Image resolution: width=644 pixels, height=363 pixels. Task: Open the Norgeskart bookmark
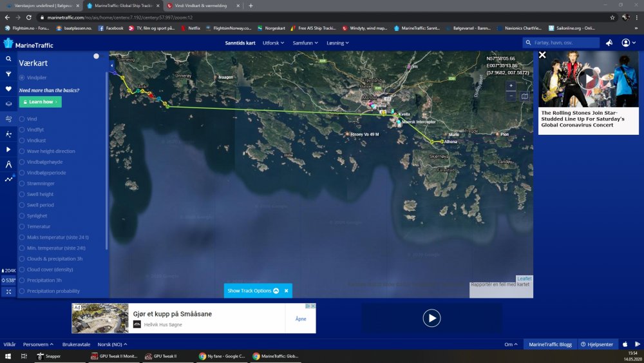click(271, 28)
